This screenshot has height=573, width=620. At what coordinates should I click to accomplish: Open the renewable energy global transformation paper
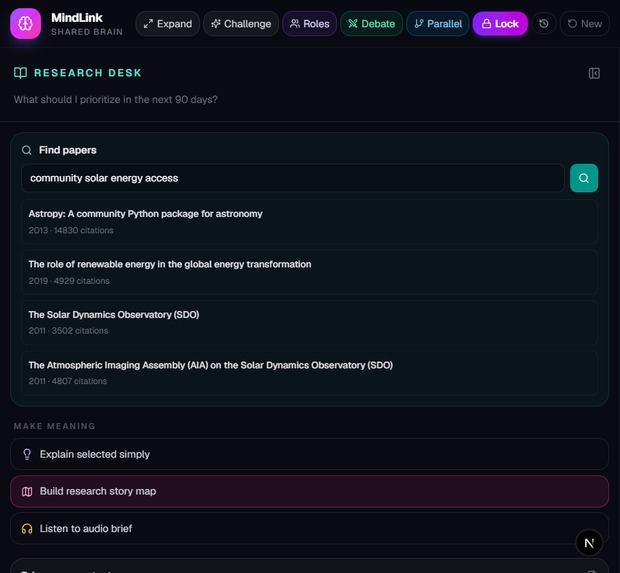click(309, 272)
